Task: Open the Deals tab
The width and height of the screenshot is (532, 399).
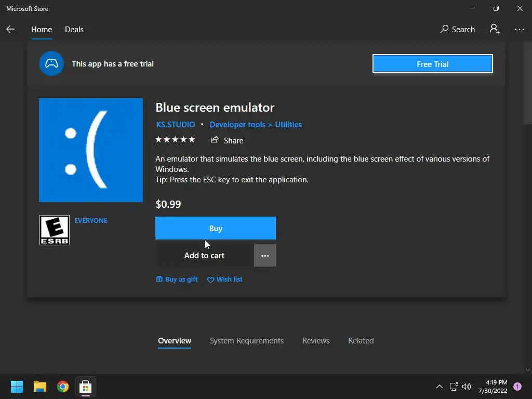Action: (x=74, y=30)
